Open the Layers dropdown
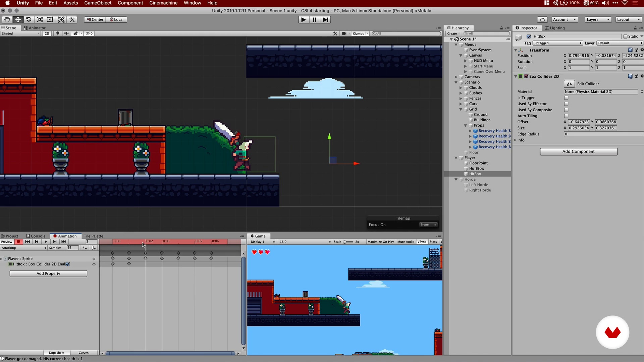The width and height of the screenshot is (644, 362). point(598,19)
